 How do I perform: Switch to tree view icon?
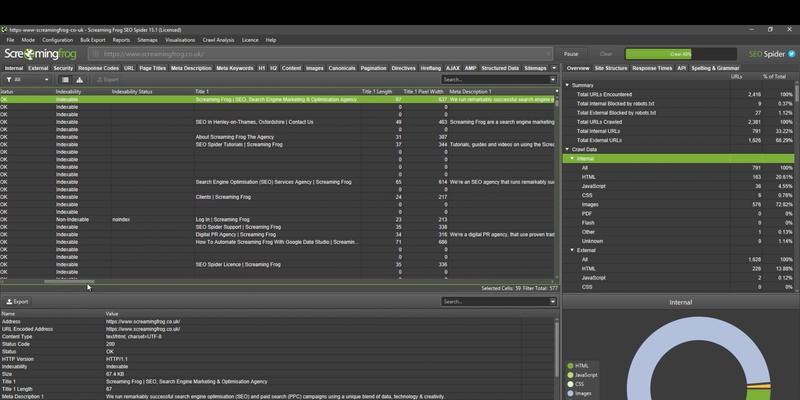coord(79,80)
